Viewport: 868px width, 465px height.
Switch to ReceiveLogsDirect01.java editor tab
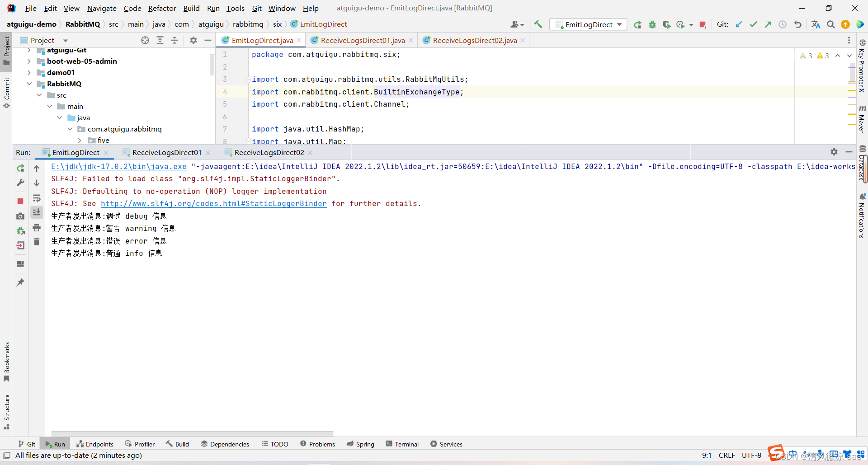(363, 40)
